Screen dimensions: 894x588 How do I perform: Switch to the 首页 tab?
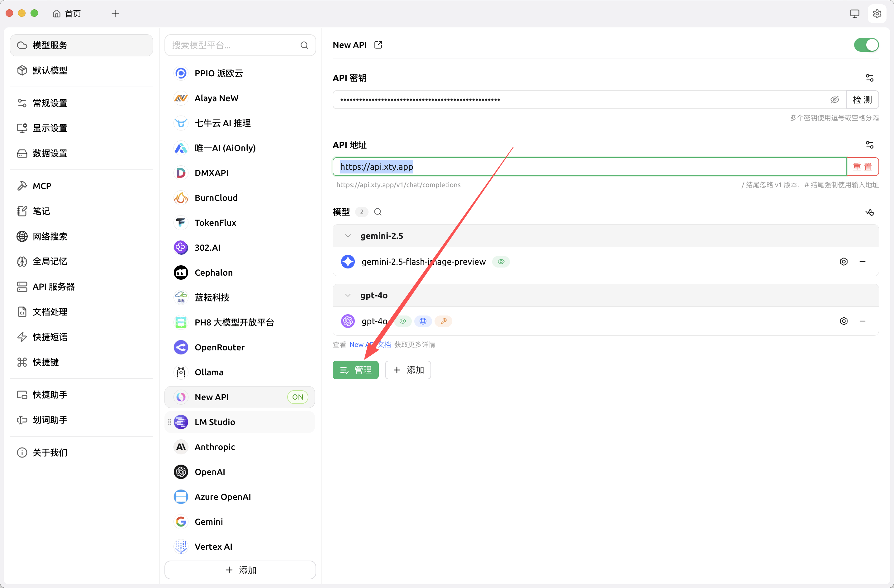73,13
